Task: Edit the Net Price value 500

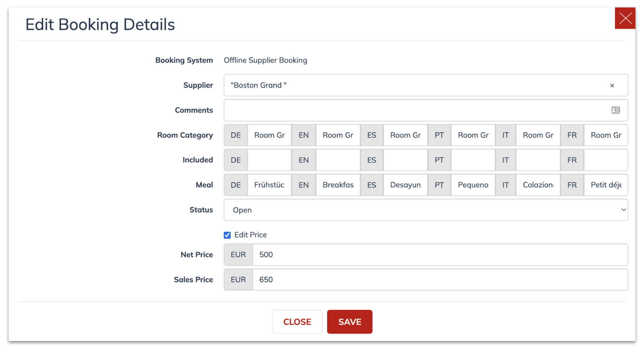Action: 440,255
